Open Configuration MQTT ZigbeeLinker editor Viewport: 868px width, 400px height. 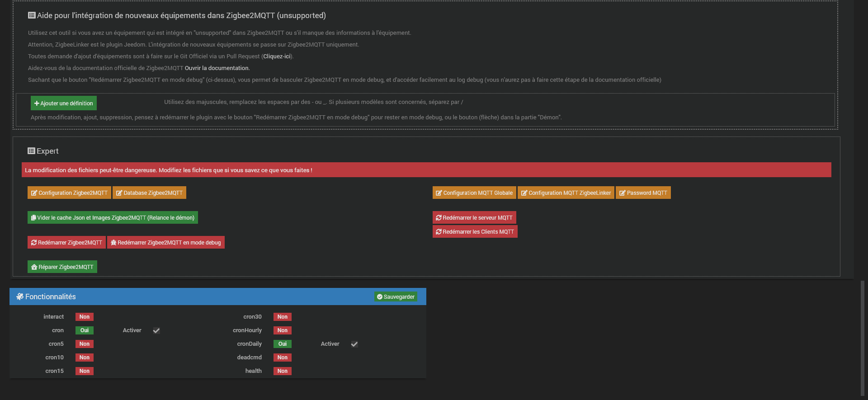[566, 193]
